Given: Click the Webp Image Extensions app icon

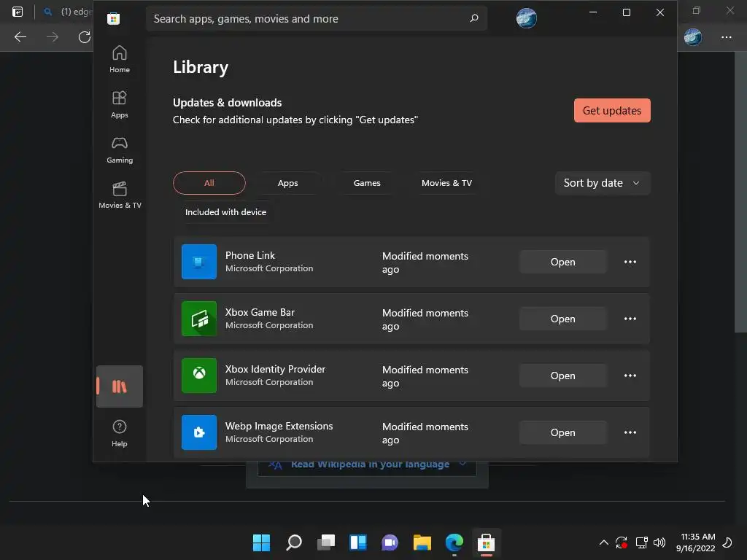Looking at the screenshot, I should [199, 432].
